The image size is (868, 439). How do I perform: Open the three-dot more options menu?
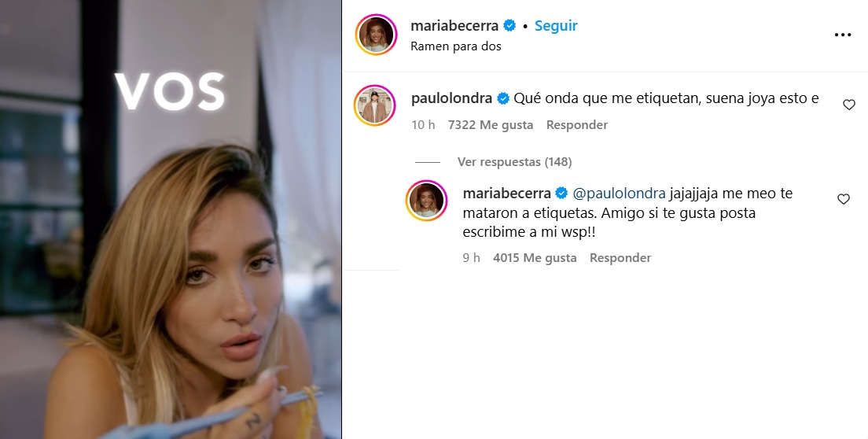coord(843,35)
